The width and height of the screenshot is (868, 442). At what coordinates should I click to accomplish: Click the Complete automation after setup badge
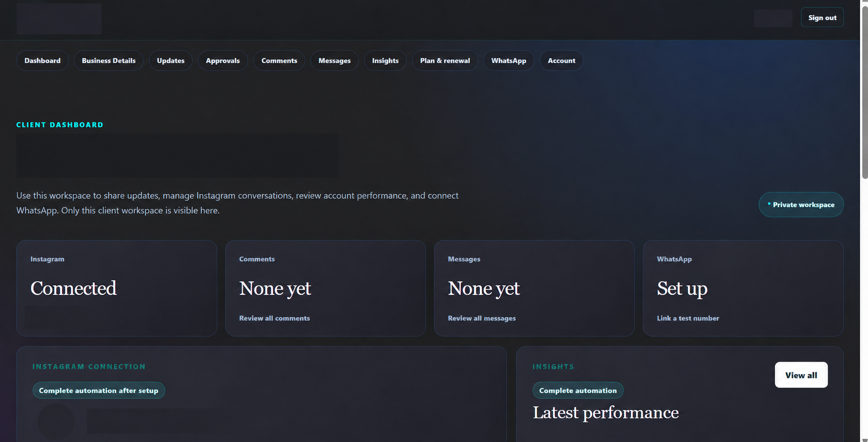click(x=99, y=390)
